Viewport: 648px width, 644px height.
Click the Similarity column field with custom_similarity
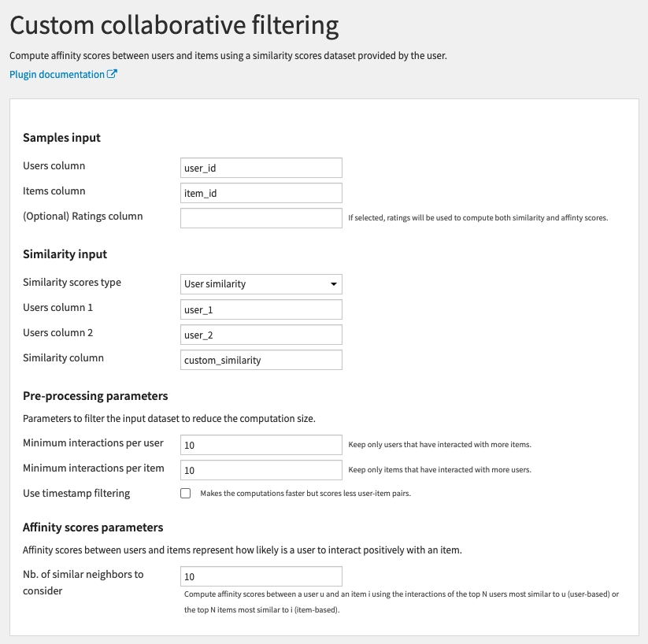261,360
